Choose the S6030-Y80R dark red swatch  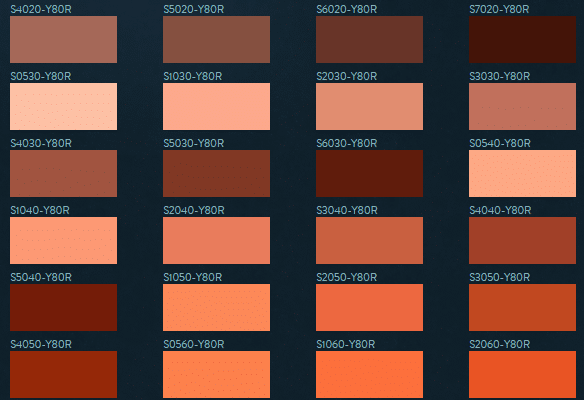(x=369, y=174)
